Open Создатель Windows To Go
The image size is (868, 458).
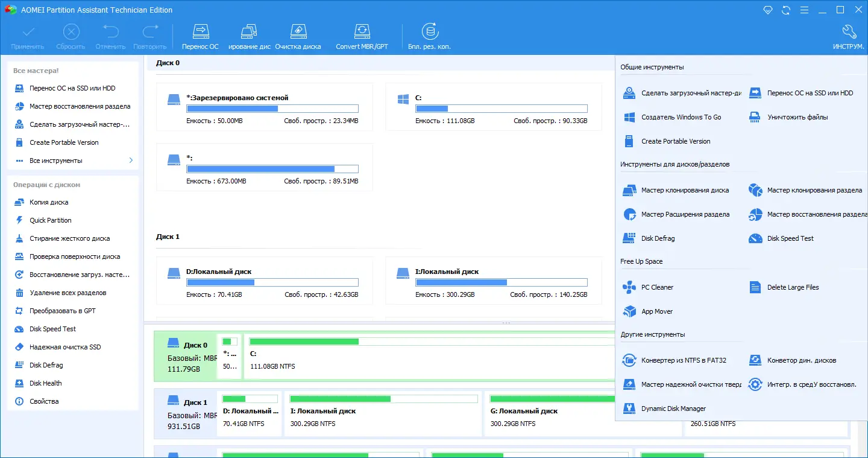[671, 117]
